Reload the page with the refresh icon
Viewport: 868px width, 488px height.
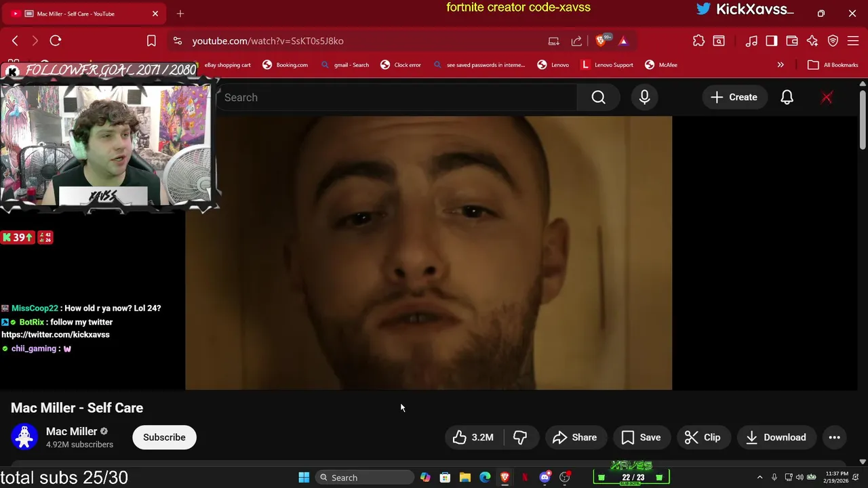pos(56,41)
